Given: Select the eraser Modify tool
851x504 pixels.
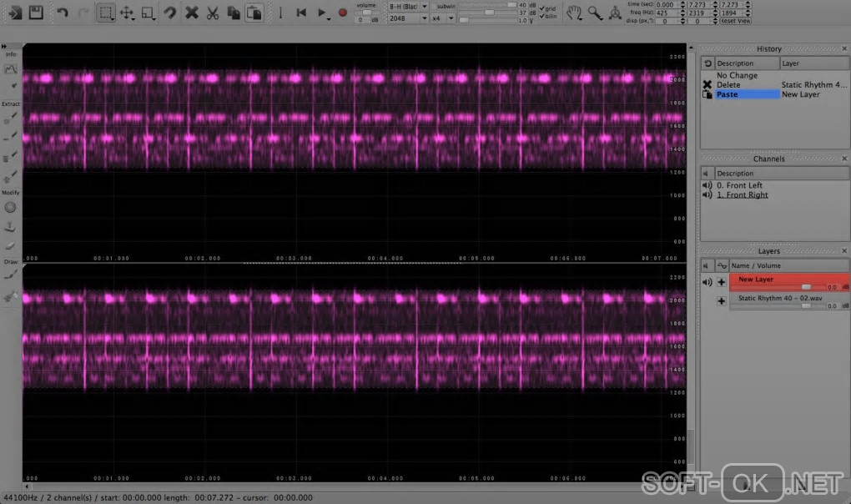Looking at the screenshot, I should coord(10,246).
